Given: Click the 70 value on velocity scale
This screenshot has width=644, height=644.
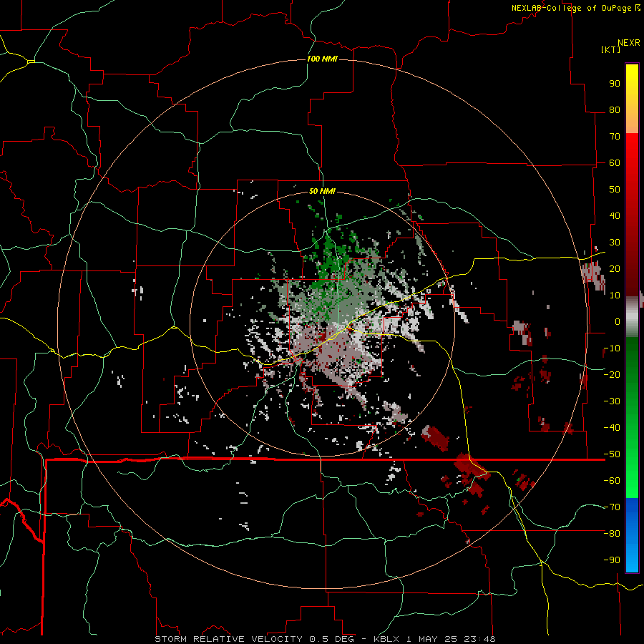Looking at the screenshot, I should (615, 137).
